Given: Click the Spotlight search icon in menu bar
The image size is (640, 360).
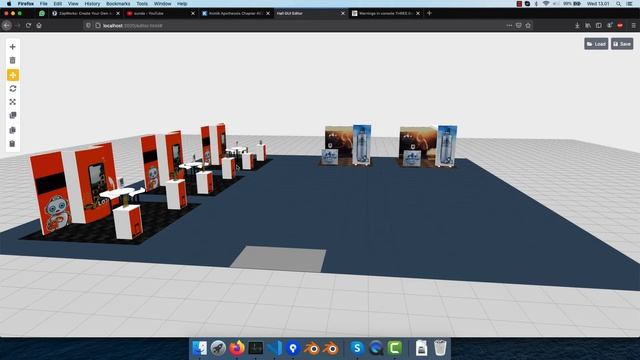Looking at the screenshot, I should 619,4.
